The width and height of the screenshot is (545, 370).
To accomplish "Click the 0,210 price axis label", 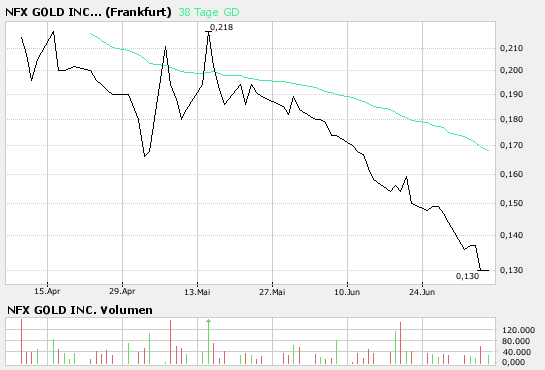I will tap(511, 48).
